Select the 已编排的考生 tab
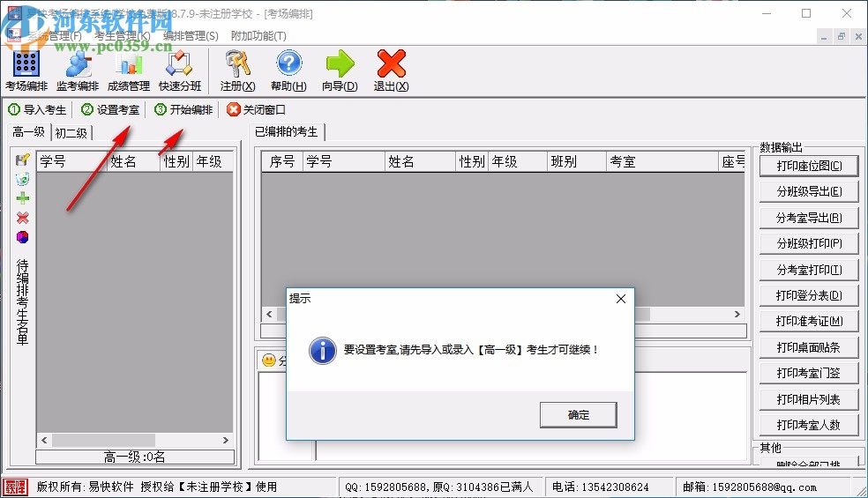868x498 pixels. pos(286,131)
